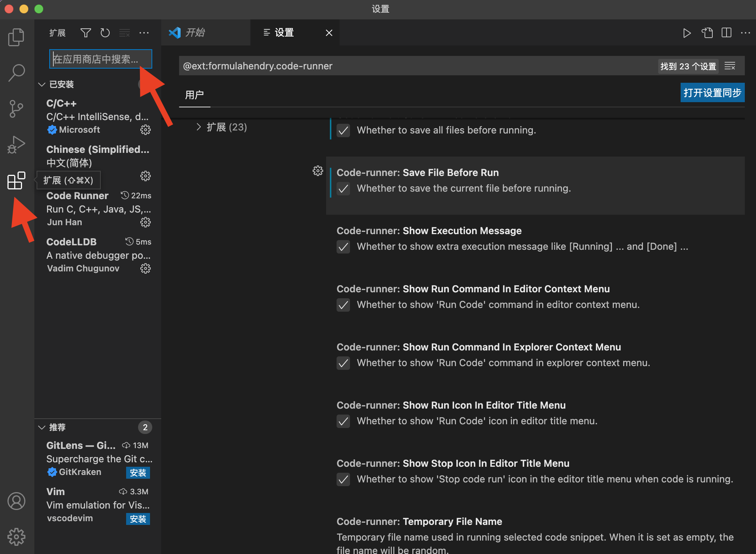
Task: Toggle Show Run Command In Explorer Context Menu
Action: click(343, 363)
